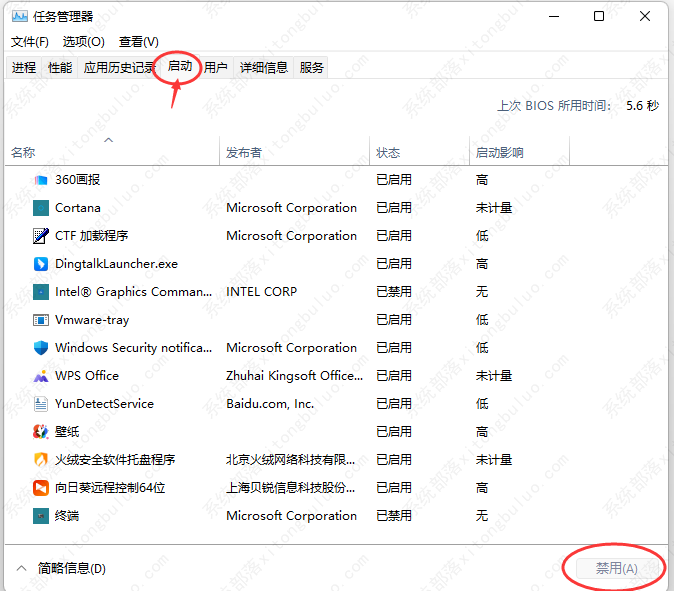
Task: Sort by 状态 column header
Action: click(388, 153)
